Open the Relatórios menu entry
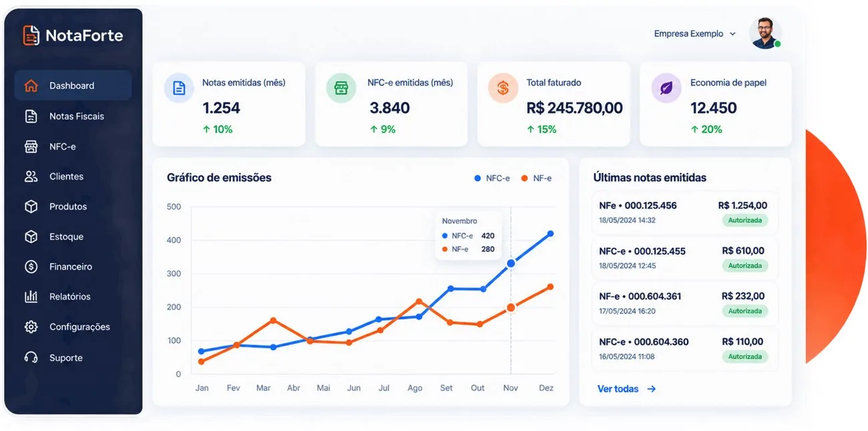 73,297
